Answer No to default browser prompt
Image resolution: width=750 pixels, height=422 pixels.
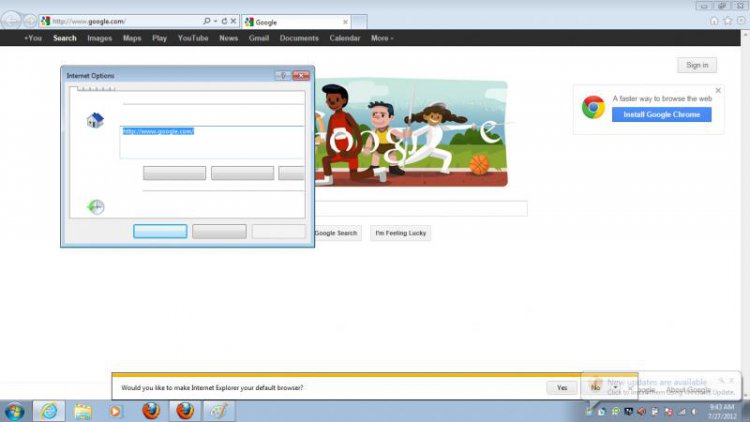(595, 388)
